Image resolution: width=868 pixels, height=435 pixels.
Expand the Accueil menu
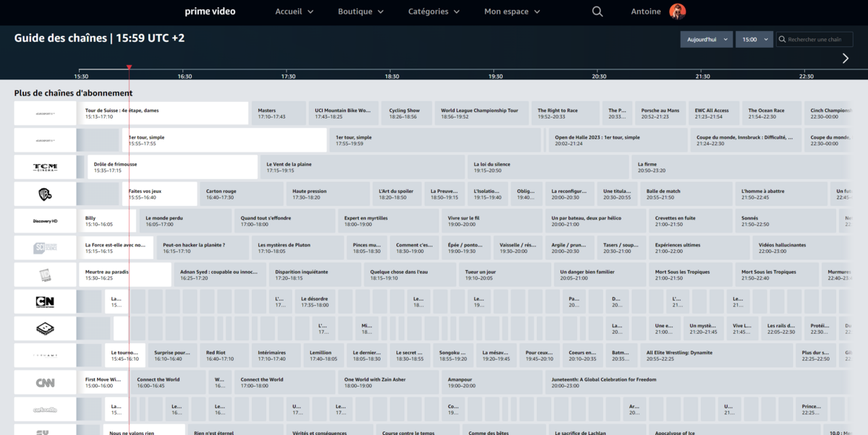294,12
